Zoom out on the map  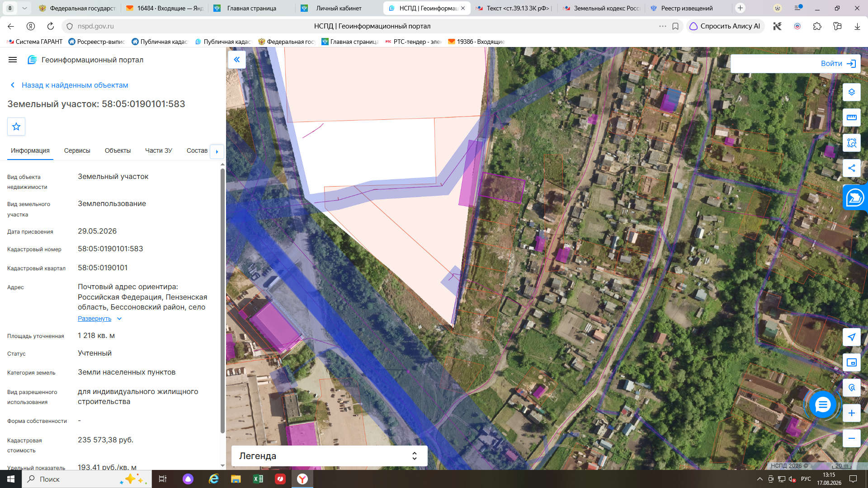tap(851, 438)
